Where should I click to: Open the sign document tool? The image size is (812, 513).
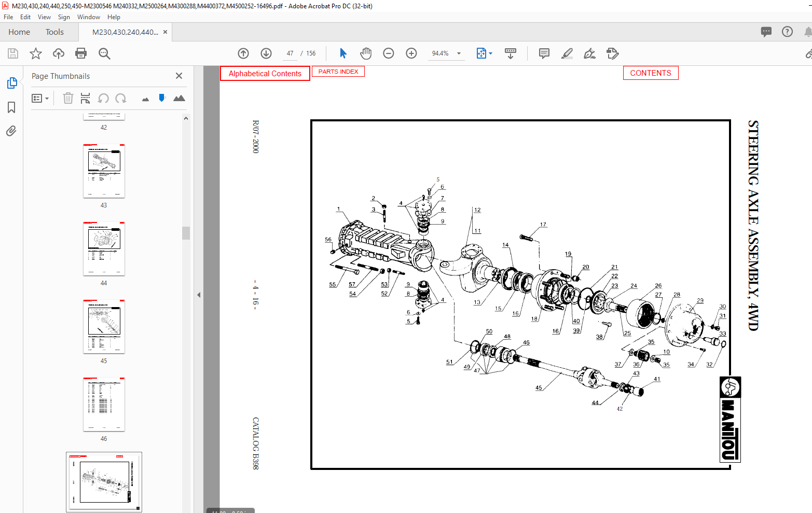pyautogui.click(x=590, y=53)
